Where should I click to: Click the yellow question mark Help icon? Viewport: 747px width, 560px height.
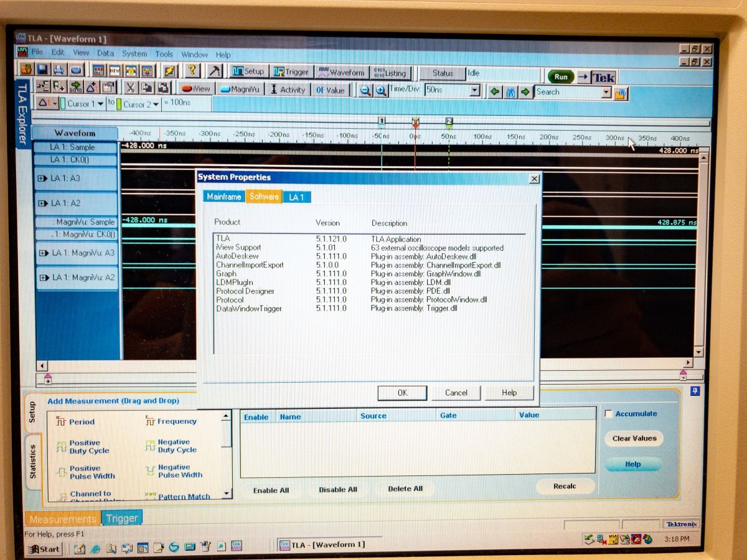(192, 70)
